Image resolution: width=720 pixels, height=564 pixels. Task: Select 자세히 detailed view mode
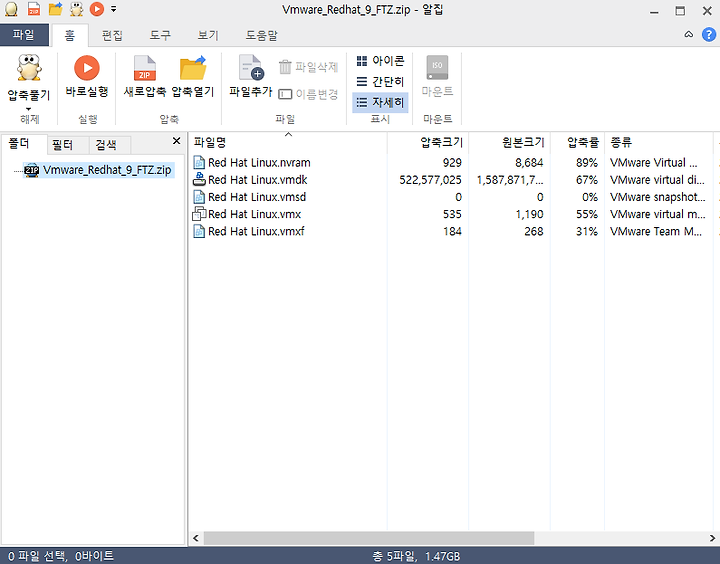(380, 102)
